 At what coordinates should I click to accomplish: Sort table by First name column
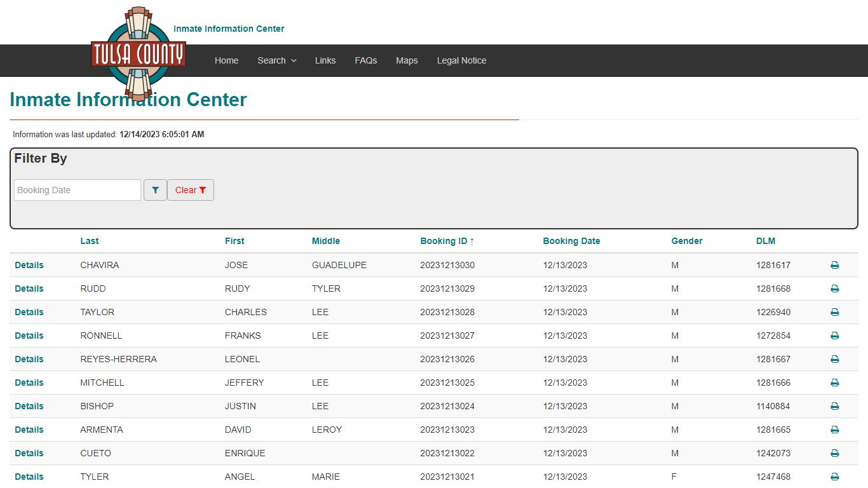pos(234,241)
